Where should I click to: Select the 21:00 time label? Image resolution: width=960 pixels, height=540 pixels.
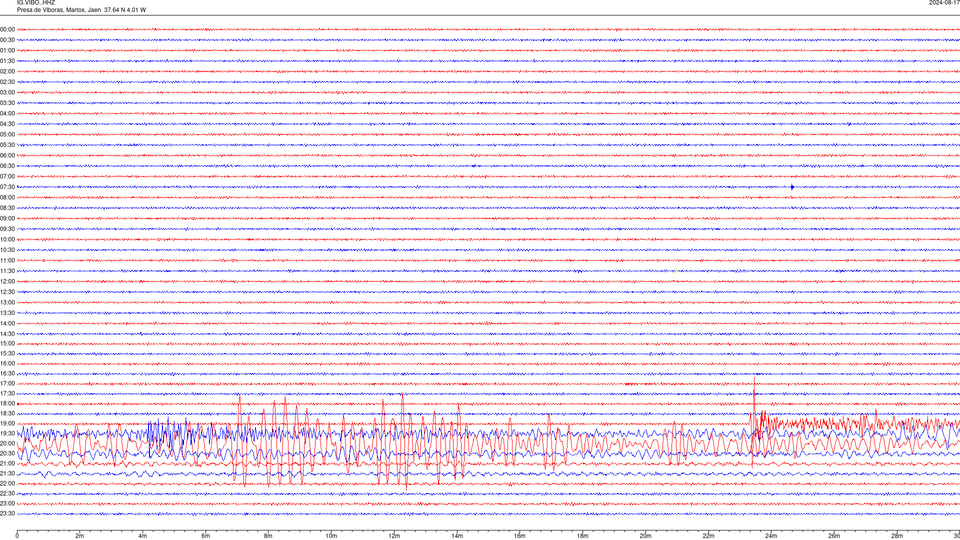point(7,463)
